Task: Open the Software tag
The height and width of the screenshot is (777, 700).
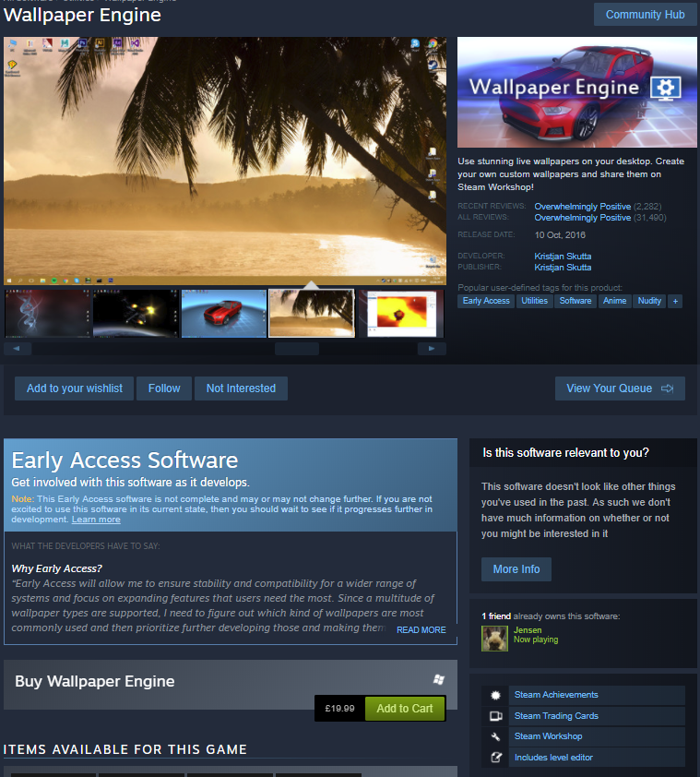Action: click(x=575, y=301)
